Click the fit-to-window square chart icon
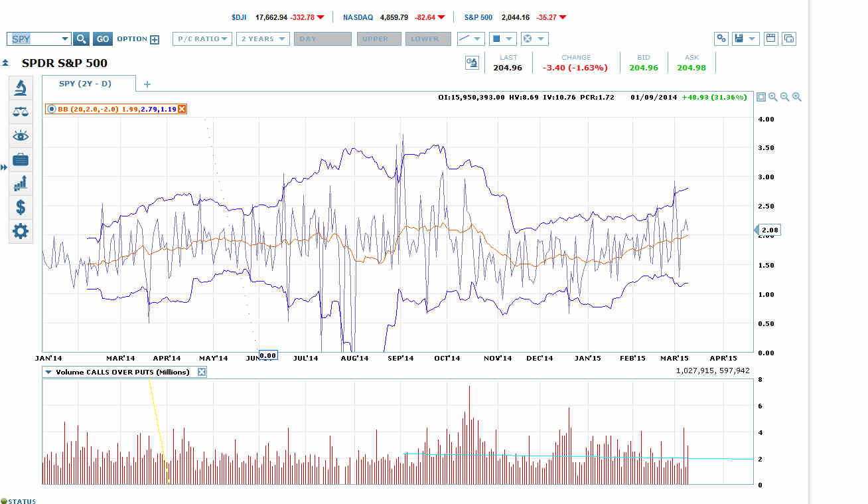 [x=761, y=97]
